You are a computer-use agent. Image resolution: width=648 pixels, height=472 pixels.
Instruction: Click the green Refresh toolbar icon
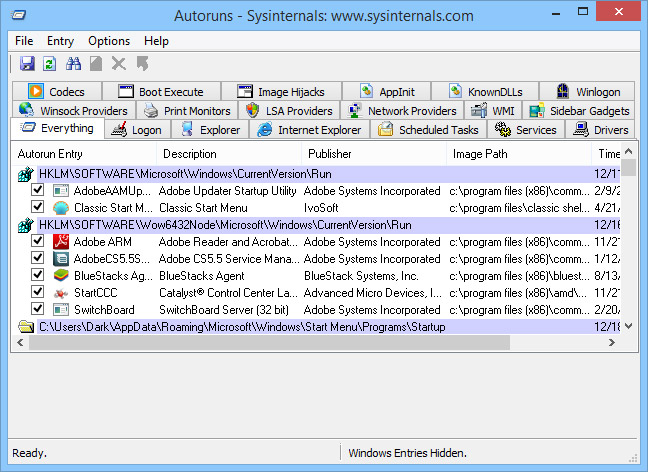point(49,64)
